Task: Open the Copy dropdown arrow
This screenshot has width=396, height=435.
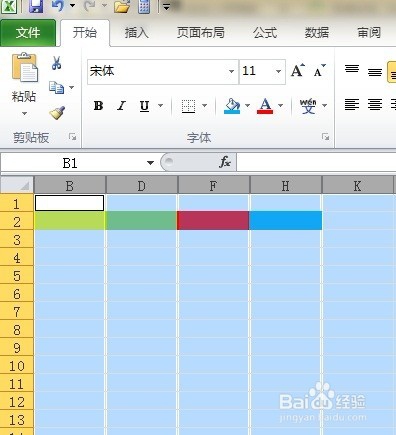Action: pyautogui.click(x=72, y=88)
